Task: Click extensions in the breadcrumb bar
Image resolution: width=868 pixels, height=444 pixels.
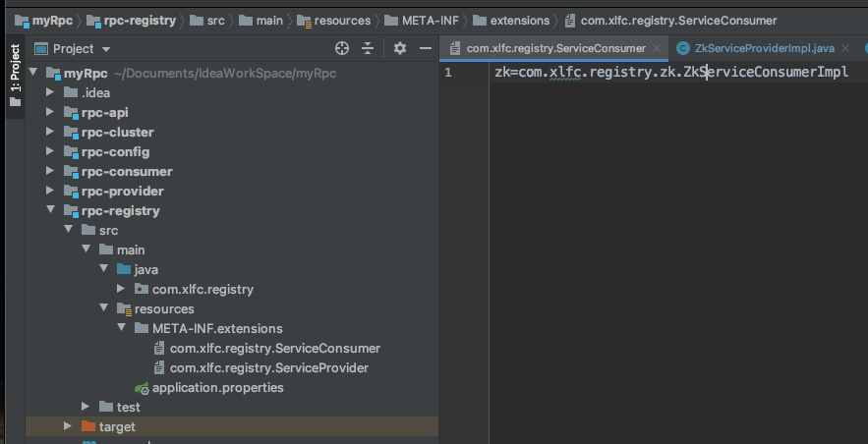Action: (x=520, y=21)
